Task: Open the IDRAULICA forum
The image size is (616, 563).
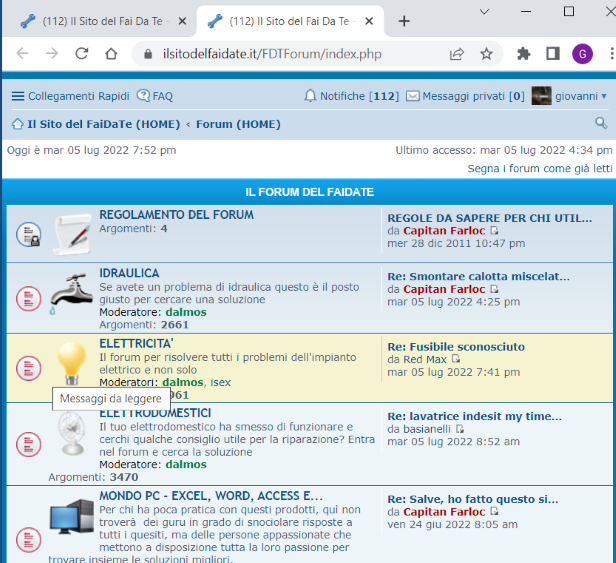Action: tap(129, 273)
